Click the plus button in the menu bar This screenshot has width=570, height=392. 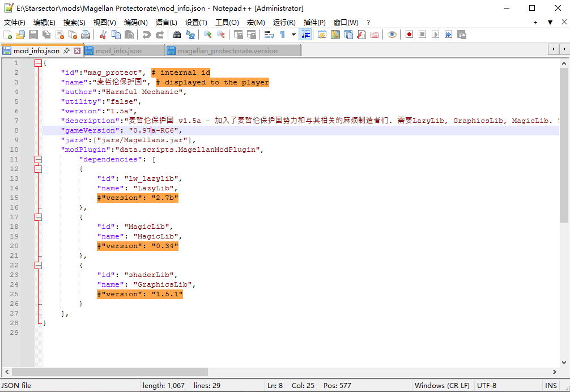535,23
